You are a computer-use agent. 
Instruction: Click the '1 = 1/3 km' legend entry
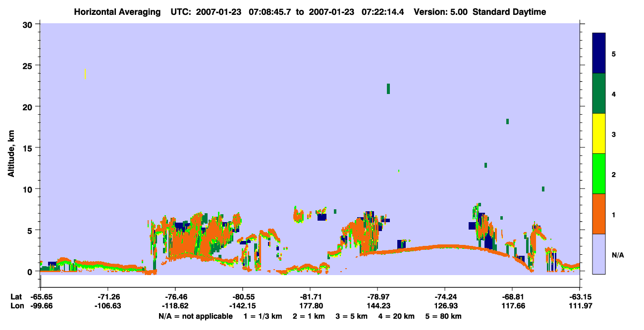pyautogui.click(x=263, y=316)
